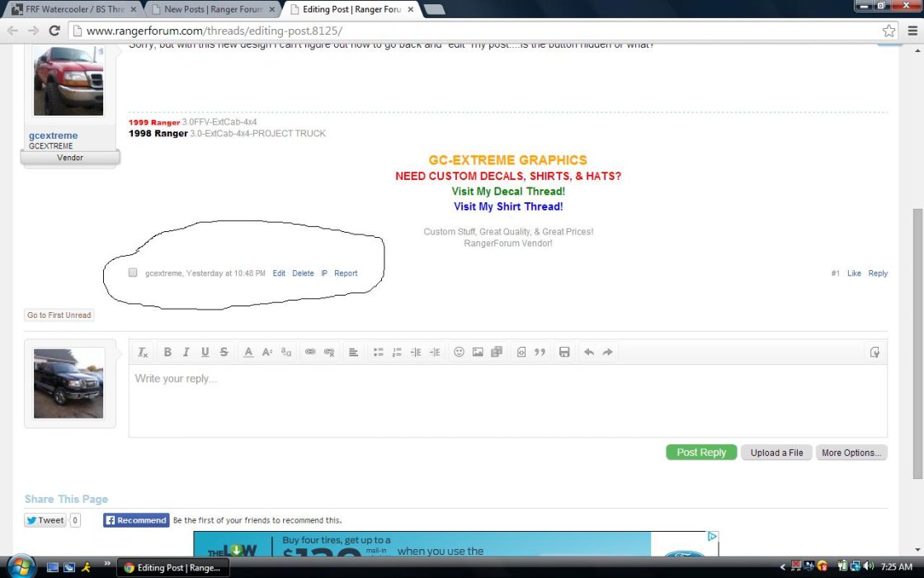Image resolution: width=924 pixels, height=578 pixels.
Task: Insert a quote block in reply
Action: click(540, 352)
